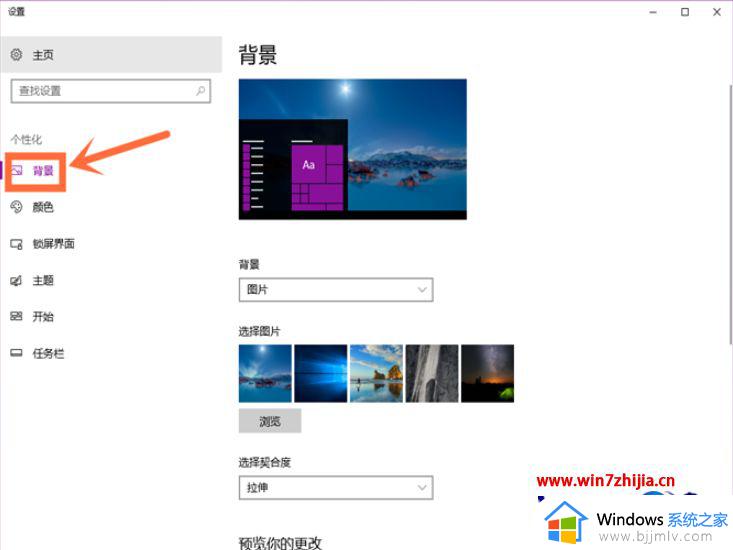
Task: Click the 开始 start icon
Action: coord(16,316)
